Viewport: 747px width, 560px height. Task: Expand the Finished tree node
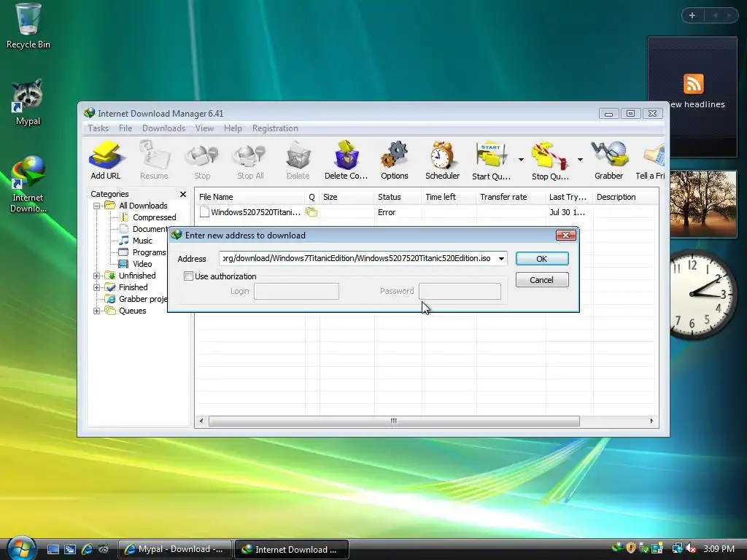coord(97,287)
